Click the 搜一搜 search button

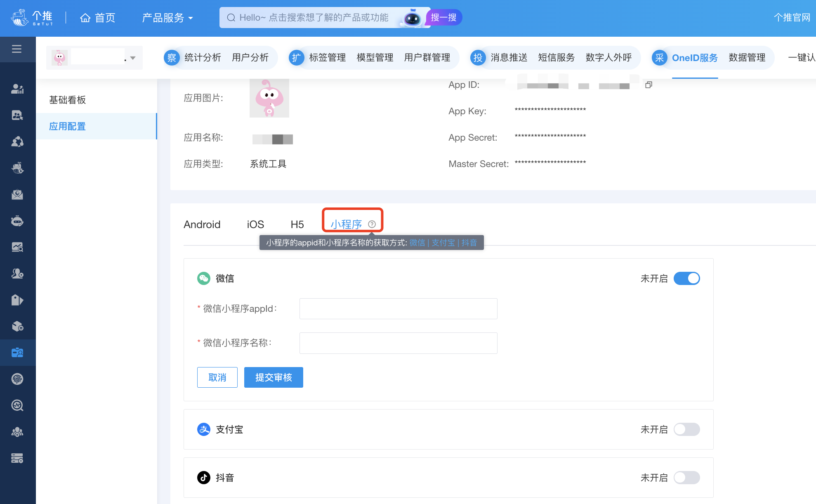(x=444, y=17)
